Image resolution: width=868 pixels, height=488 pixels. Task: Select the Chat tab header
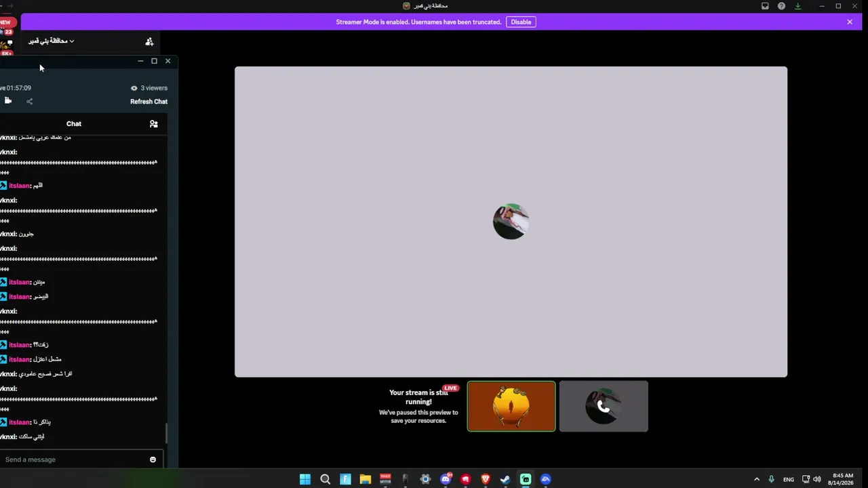[x=74, y=124]
